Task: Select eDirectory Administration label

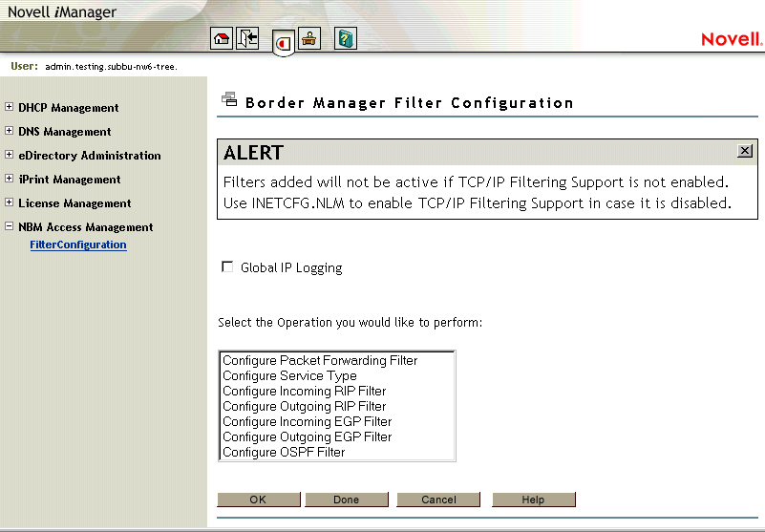Action: (x=89, y=156)
